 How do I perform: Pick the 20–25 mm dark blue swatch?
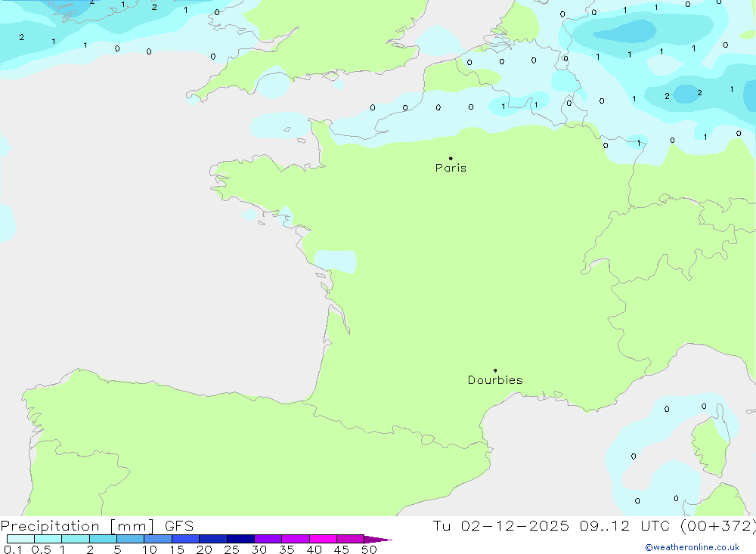(x=213, y=539)
